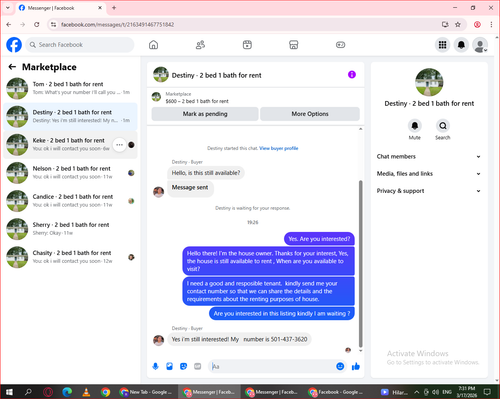Open the Facebook logo home link
Viewport: 500px width, 399px height.
click(14, 45)
